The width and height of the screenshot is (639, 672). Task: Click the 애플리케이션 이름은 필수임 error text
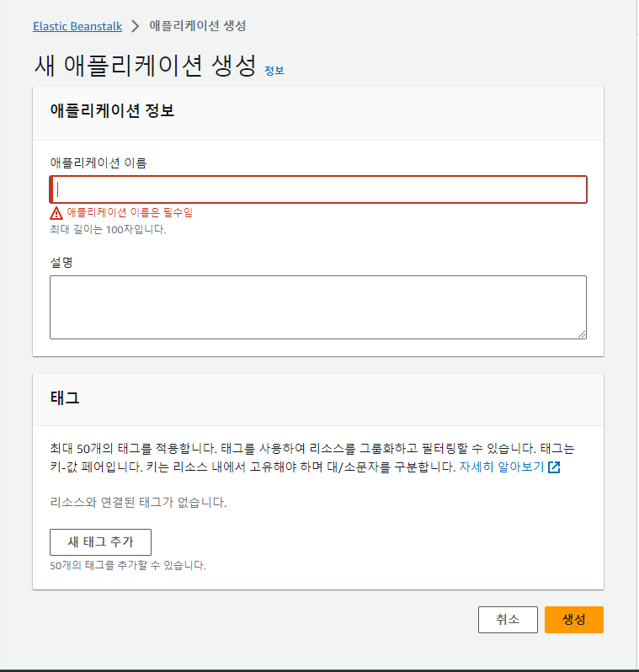tap(130, 212)
